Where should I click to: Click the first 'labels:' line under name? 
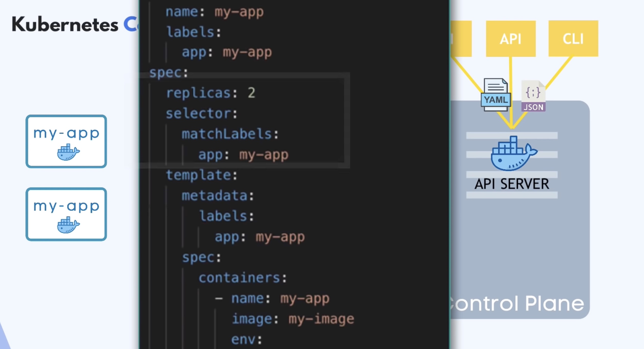194,32
